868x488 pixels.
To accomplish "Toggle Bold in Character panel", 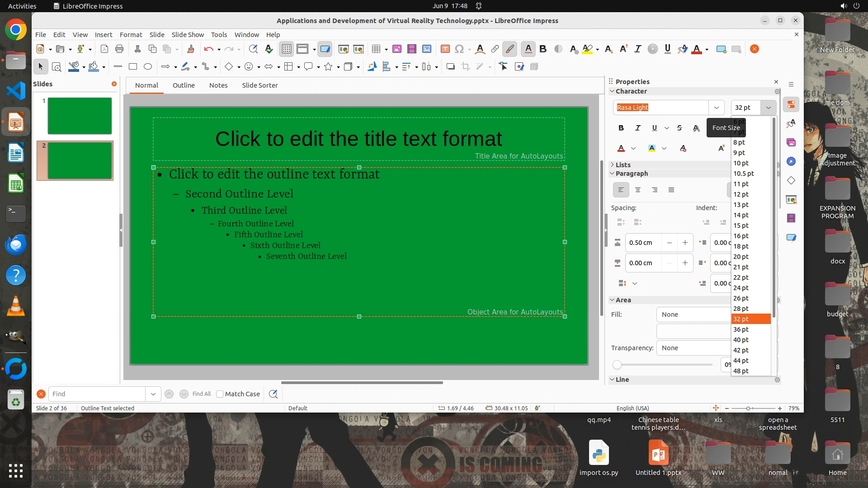I will (621, 128).
